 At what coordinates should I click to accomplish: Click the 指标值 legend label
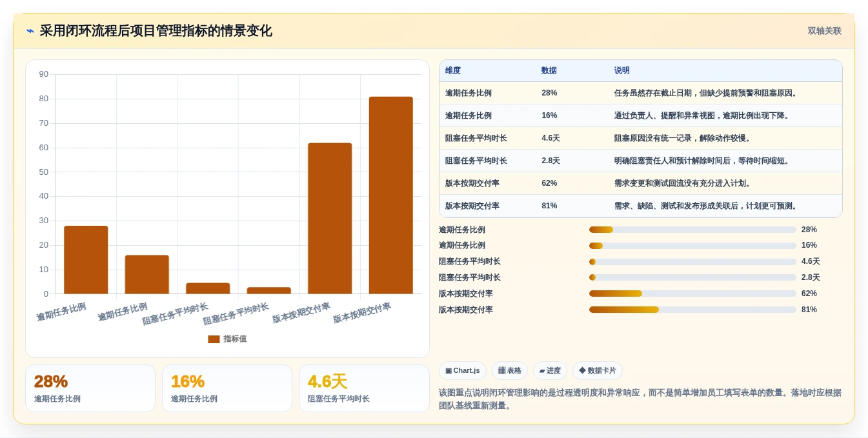click(235, 339)
